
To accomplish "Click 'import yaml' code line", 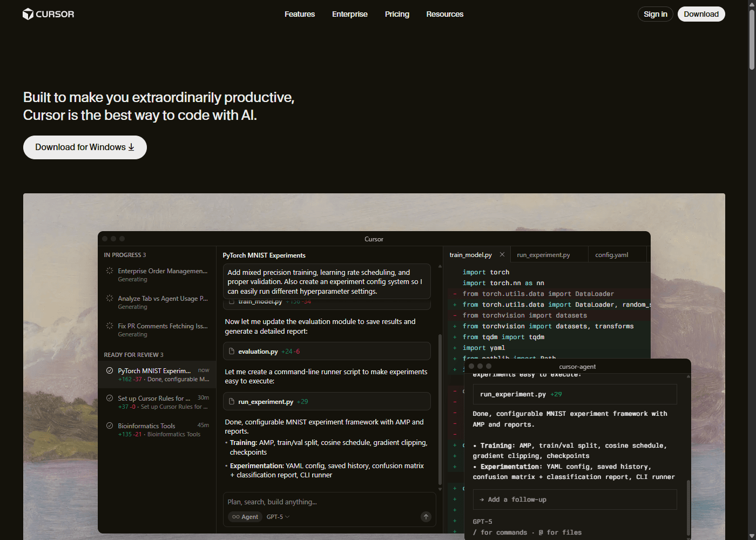I will coord(484,348).
